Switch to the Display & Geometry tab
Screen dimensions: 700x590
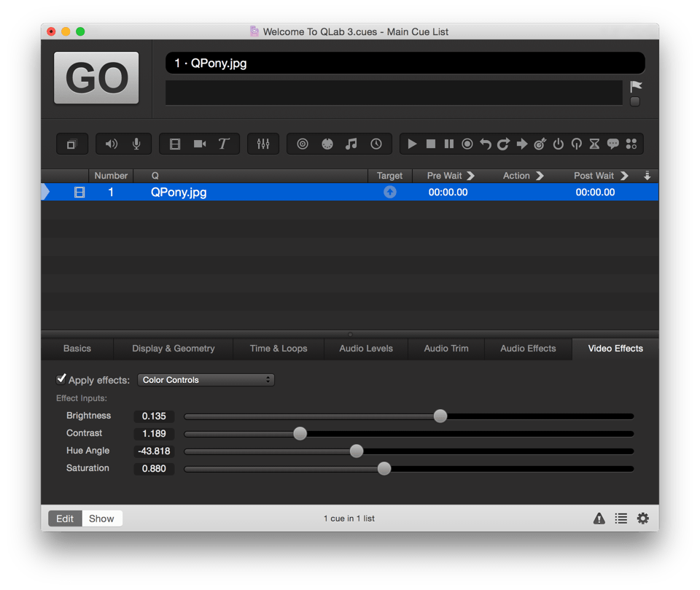pyautogui.click(x=173, y=349)
